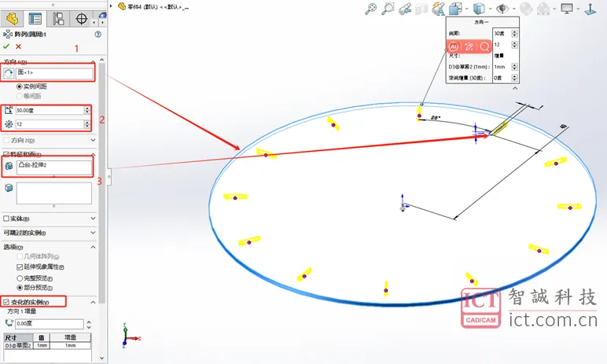Step the 间距 30度 callout spinner
This screenshot has height=364, width=607.
pyautogui.click(x=514, y=34)
